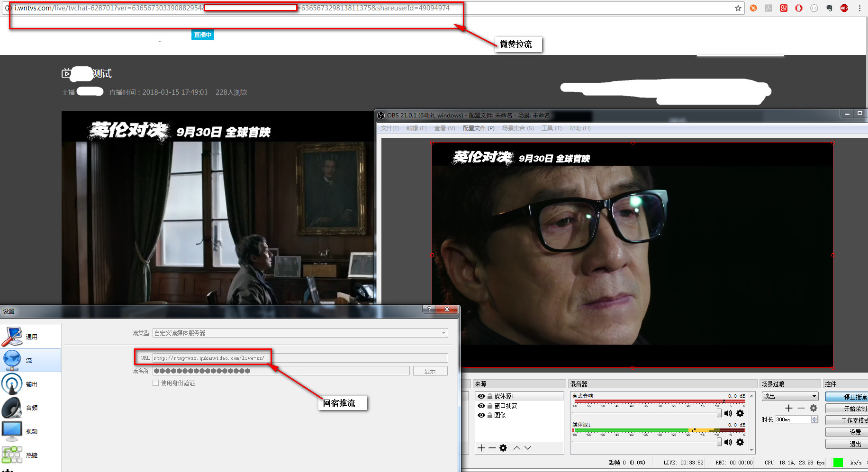Open the Adblock Plus ABP extension
Screen dimensions: 868x472
tap(844, 8)
